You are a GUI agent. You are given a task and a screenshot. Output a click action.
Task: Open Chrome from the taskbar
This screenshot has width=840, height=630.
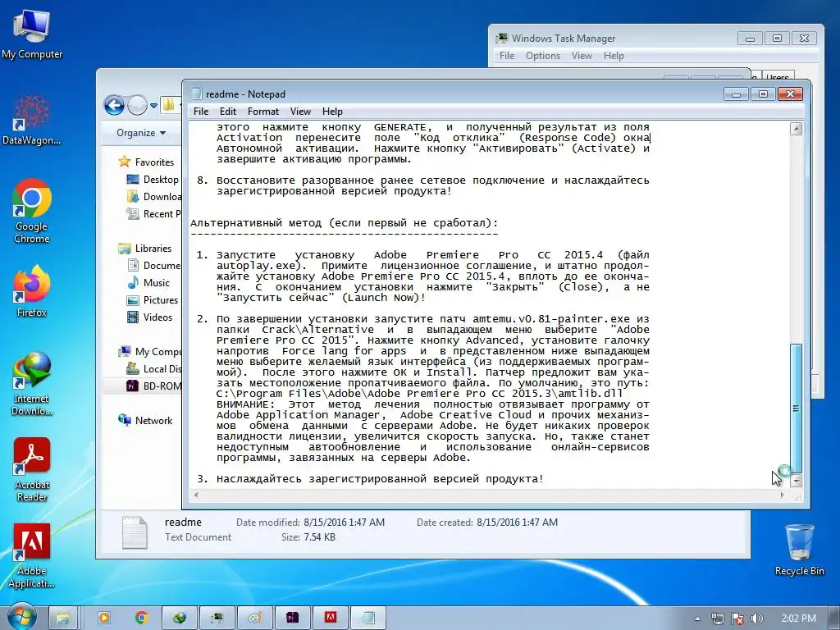pyautogui.click(x=141, y=619)
